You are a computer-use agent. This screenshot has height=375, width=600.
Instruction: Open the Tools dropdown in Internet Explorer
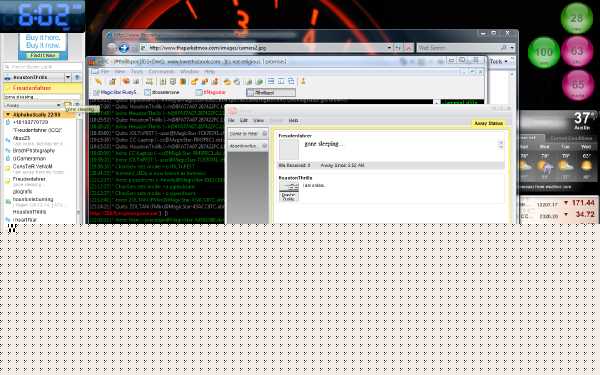pos(499,62)
